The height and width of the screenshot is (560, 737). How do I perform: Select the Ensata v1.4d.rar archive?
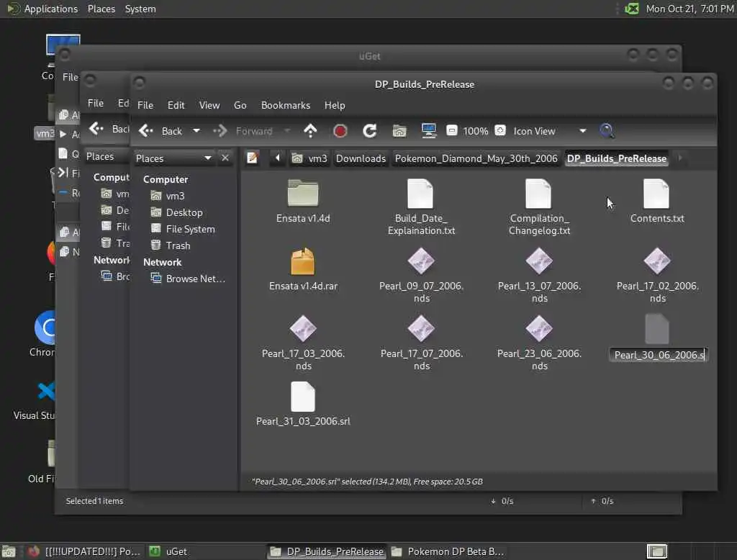[x=303, y=268]
